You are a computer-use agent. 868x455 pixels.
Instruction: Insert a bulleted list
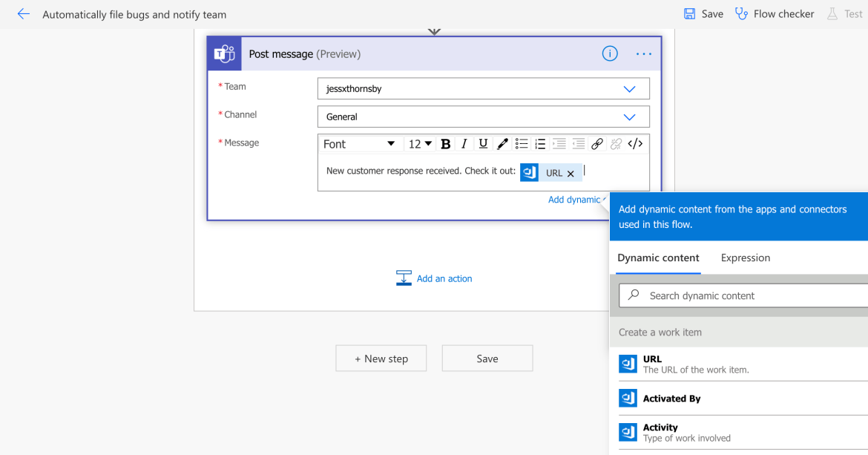point(522,144)
